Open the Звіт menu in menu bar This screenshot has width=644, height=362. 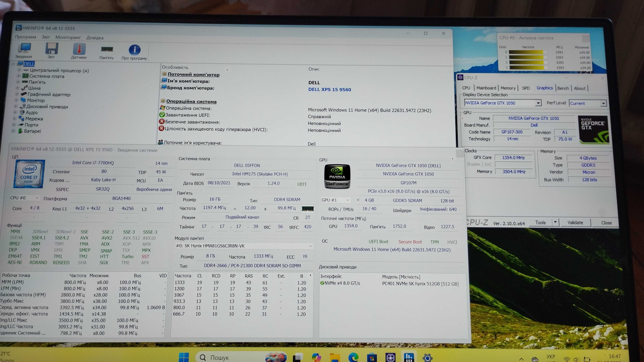click(46, 37)
